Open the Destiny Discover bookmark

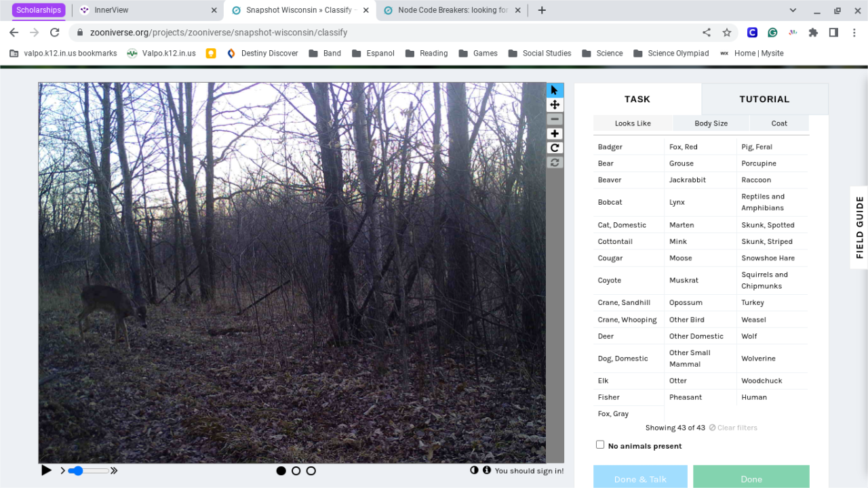262,54
